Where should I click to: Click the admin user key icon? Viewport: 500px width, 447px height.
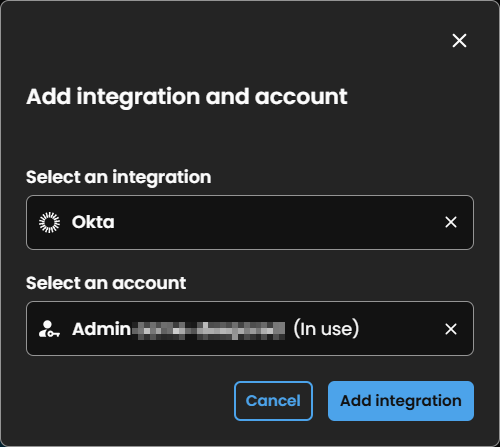49,329
